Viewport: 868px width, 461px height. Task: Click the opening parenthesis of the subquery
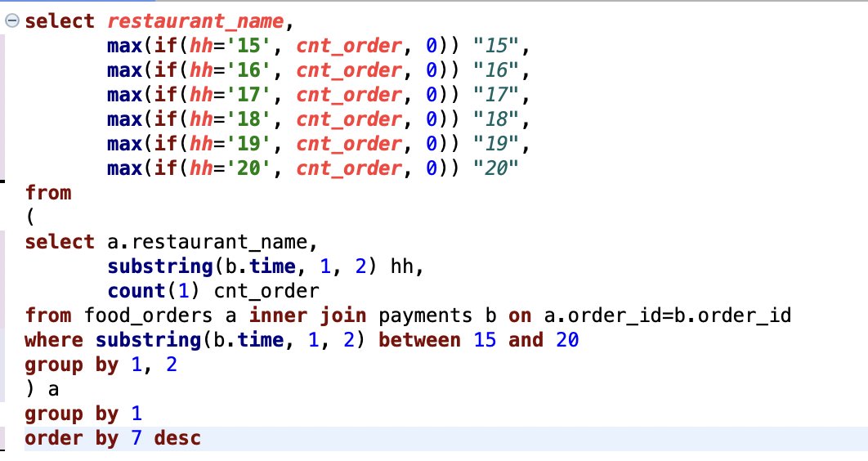pyautogui.click(x=30, y=217)
